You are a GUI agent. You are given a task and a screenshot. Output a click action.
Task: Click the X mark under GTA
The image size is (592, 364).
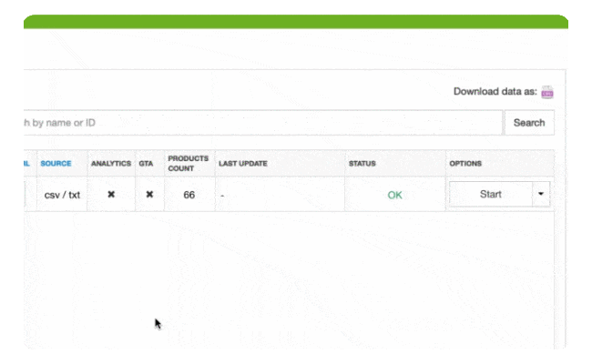[149, 194]
